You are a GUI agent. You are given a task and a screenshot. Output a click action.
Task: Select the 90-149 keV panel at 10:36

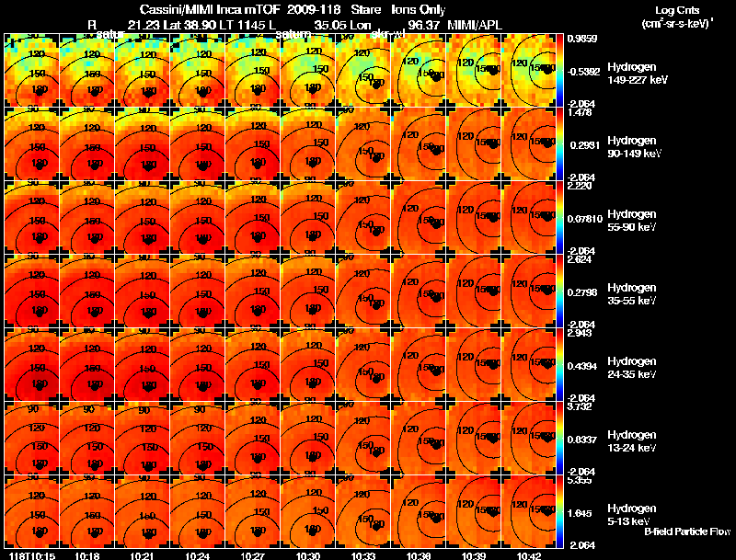[419, 144]
